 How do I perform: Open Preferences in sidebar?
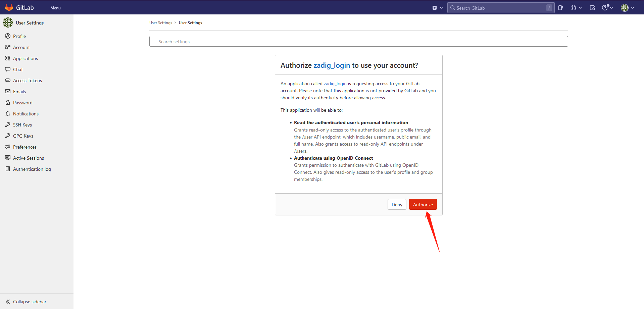pyautogui.click(x=25, y=147)
